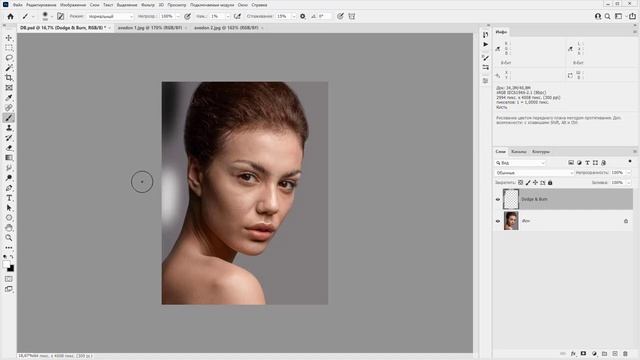Select the Hand tool
Screen dimensions: 640x360
point(9,228)
